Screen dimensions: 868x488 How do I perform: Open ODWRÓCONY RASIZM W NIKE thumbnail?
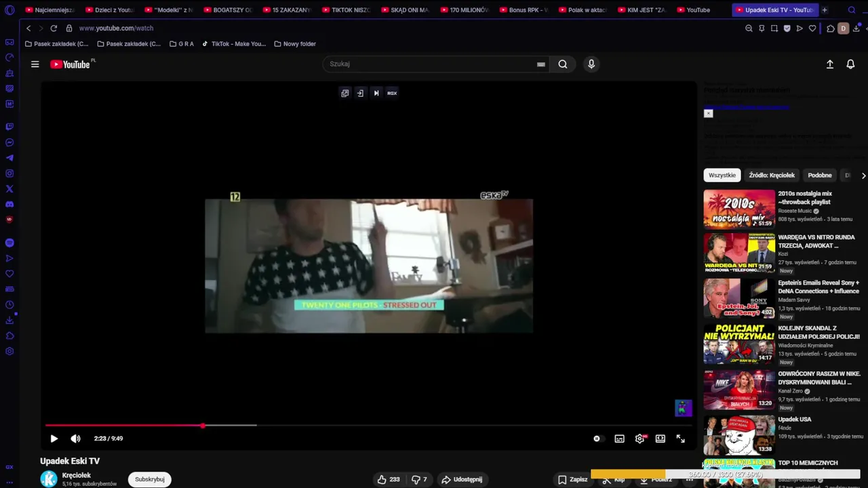pyautogui.click(x=739, y=389)
